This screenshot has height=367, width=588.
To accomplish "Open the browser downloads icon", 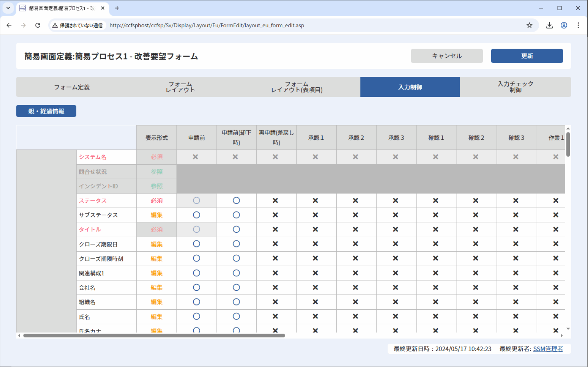I will pos(550,25).
